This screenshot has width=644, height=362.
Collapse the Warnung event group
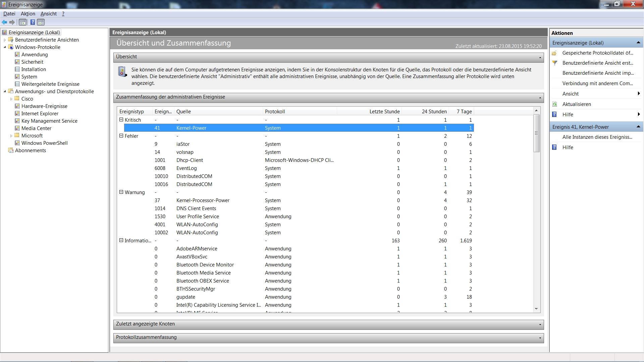121,192
